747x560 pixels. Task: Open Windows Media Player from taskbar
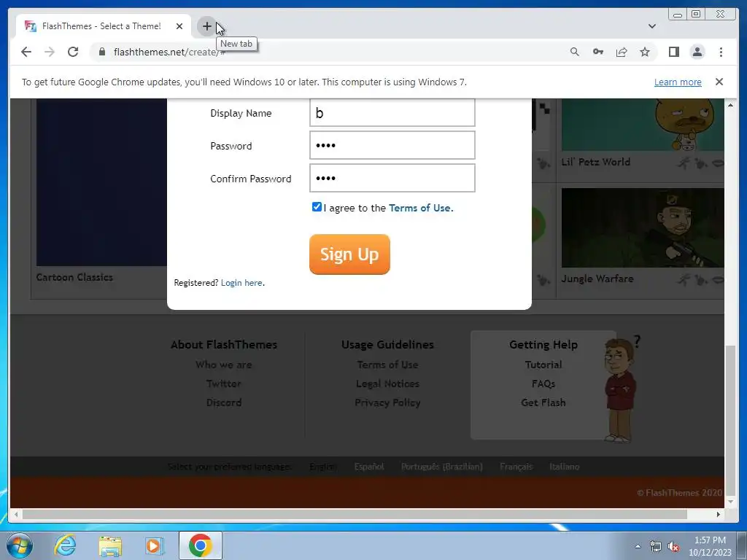click(x=155, y=545)
